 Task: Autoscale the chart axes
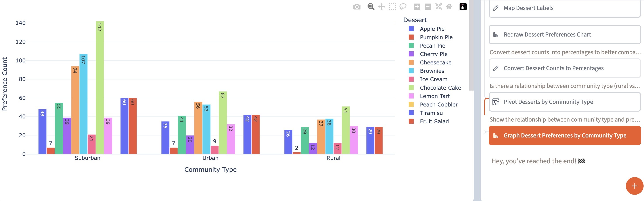(438, 7)
